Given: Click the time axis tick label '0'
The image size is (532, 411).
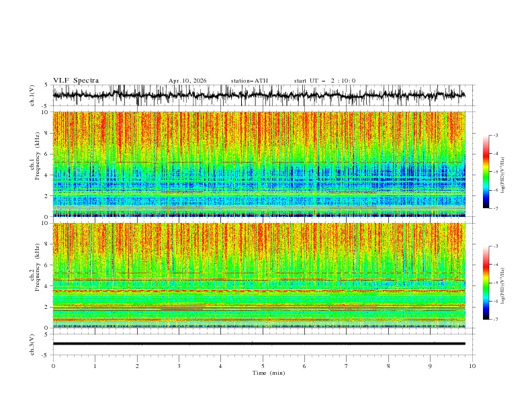Looking at the screenshot, I should [x=53, y=366].
